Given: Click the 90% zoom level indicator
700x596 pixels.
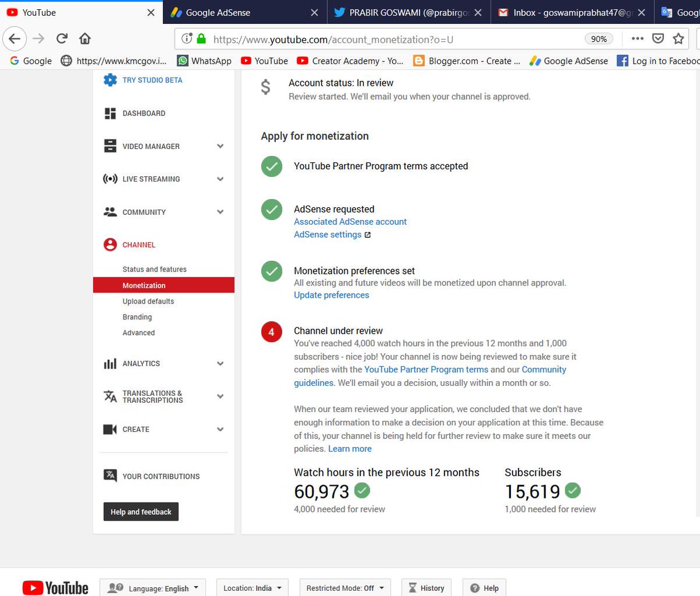Looking at the screenshot, I should (x=599, y=39).
